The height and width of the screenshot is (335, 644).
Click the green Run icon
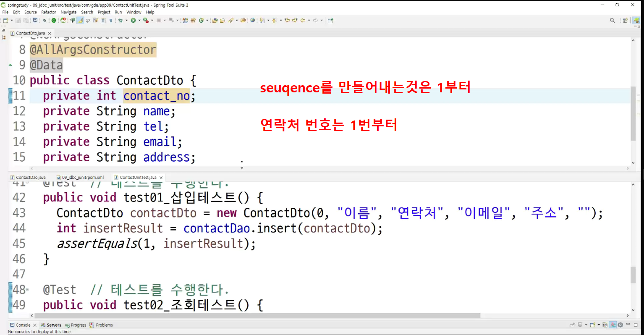coord(133,20)
